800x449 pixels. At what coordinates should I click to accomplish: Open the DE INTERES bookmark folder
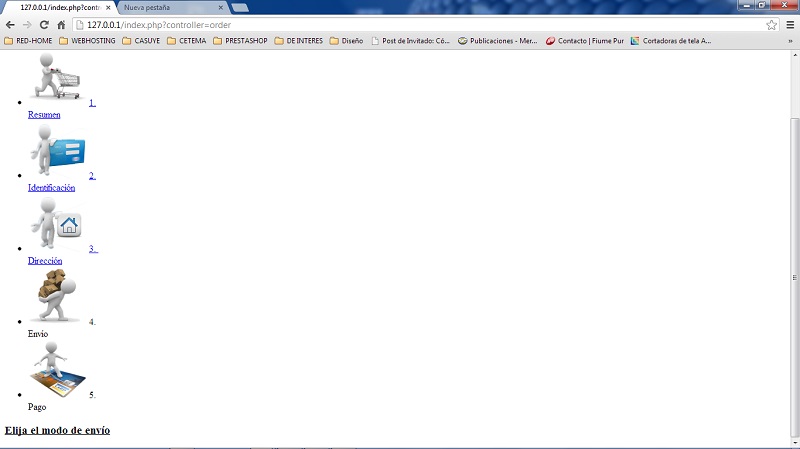tap(299, 41)
